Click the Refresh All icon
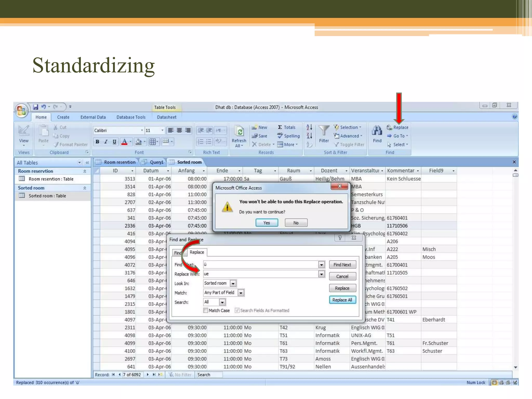The width and height of the screenshot is (532, 399). coord(239,131)
